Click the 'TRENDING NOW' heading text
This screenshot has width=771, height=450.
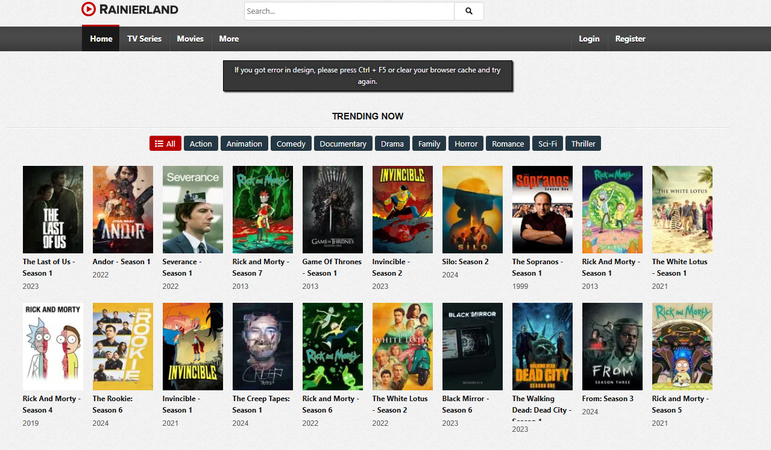[x=367, y=116]
